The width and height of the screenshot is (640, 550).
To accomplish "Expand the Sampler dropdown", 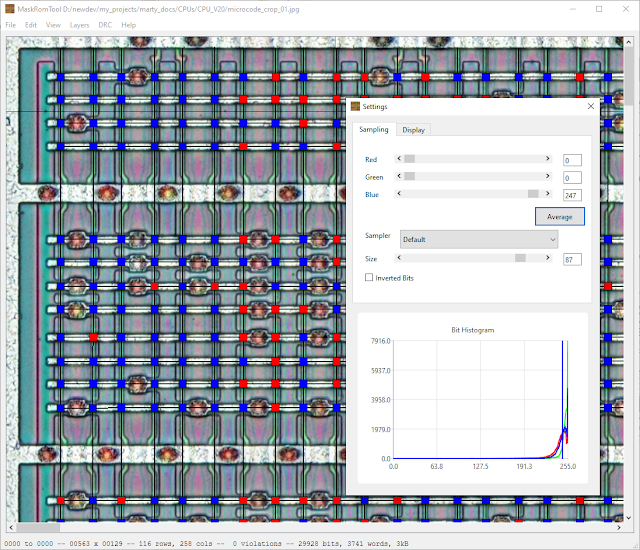I will coord(479,240).
